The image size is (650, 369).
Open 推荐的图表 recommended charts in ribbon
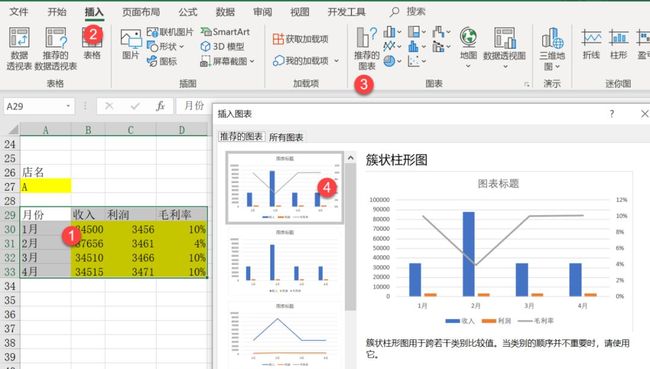(367, 49)
